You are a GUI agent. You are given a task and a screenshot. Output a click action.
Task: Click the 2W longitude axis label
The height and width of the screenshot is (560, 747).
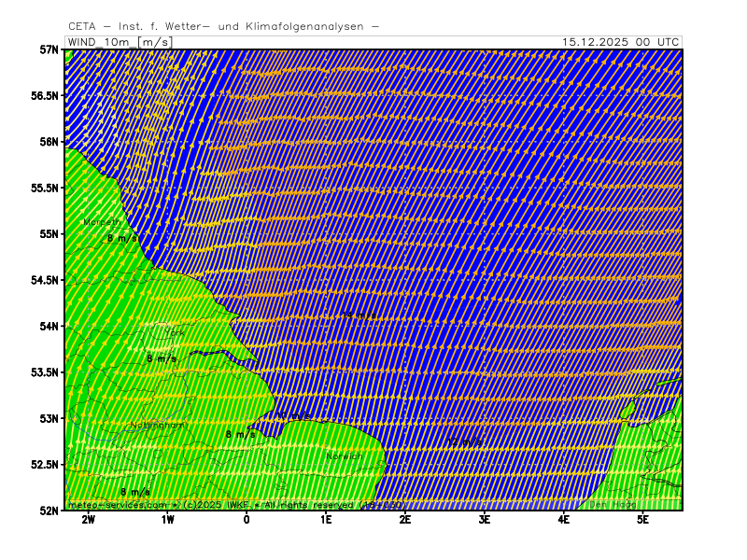point(89,519)
